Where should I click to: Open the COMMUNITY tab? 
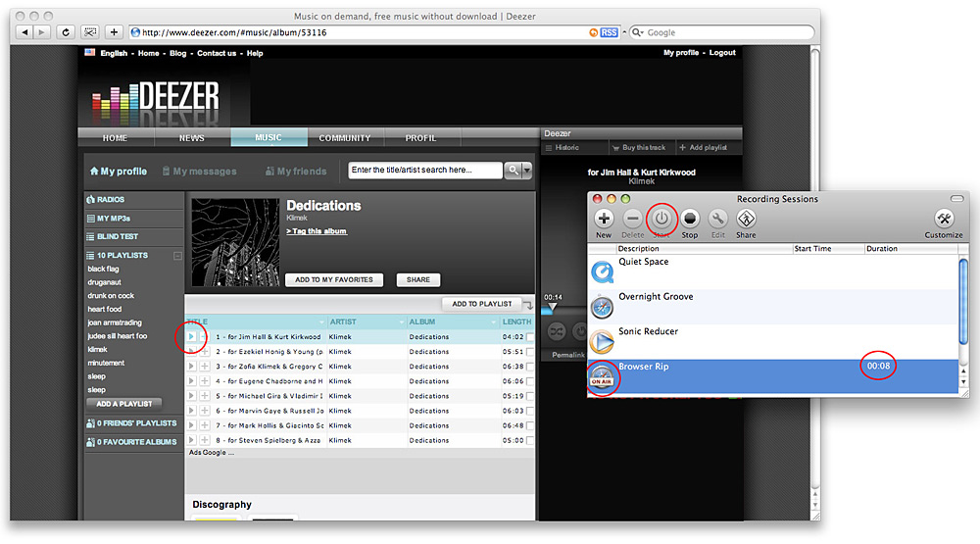pos(345,137)
